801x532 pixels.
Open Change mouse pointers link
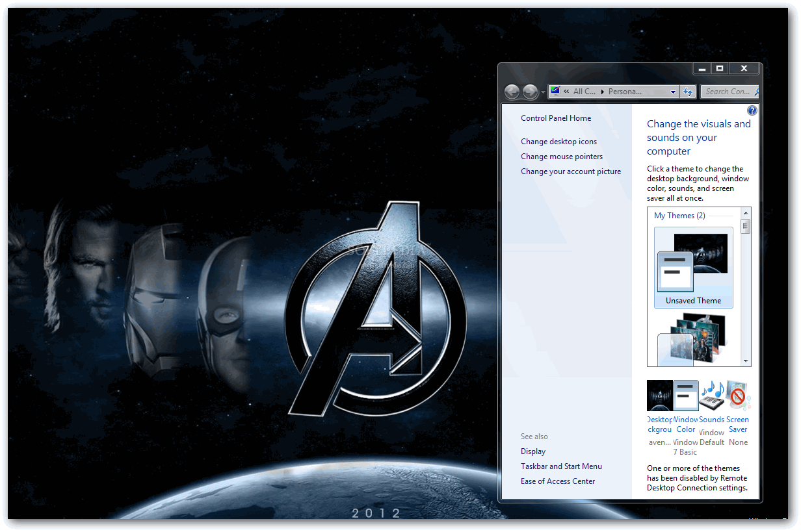[562, 157]
